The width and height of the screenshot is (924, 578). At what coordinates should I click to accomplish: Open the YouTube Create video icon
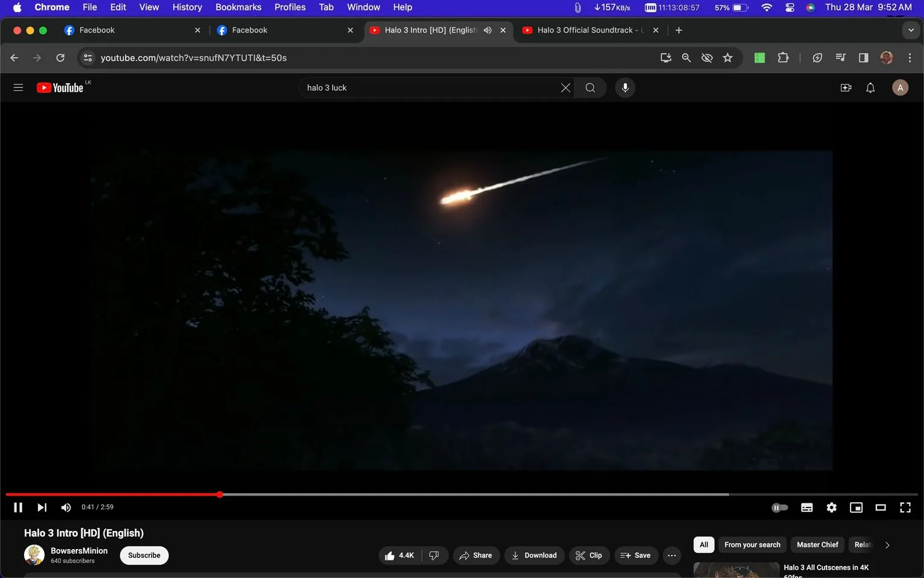tap(846, 87)
